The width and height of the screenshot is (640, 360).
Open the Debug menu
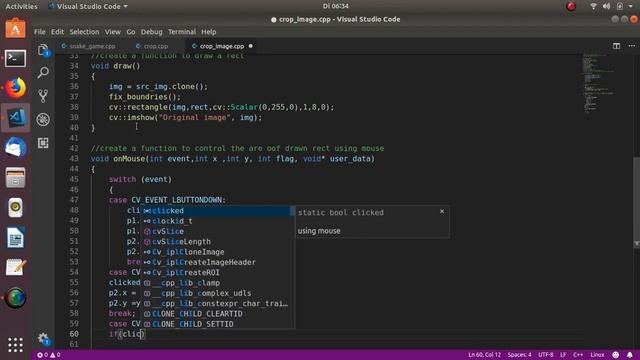[x=151, y=32]
